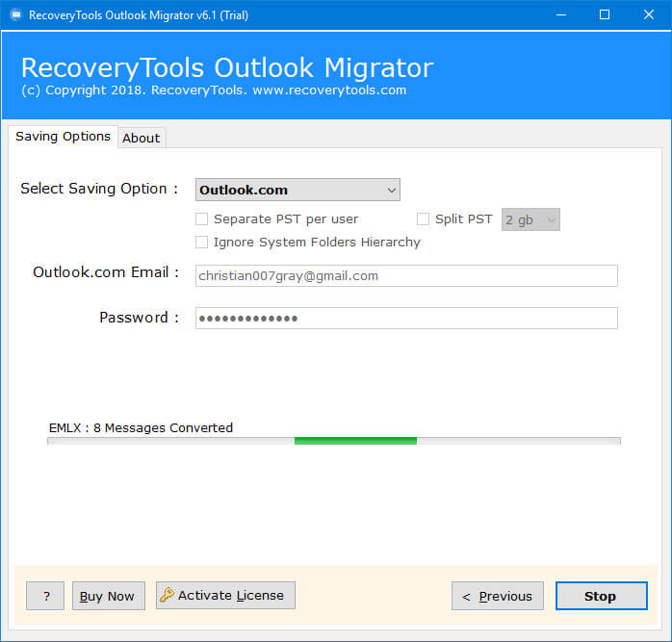Minimize the Outlook Migrator window
This screenshot has height=642, width=672.
pyautogui.click(x=561, y=15)
